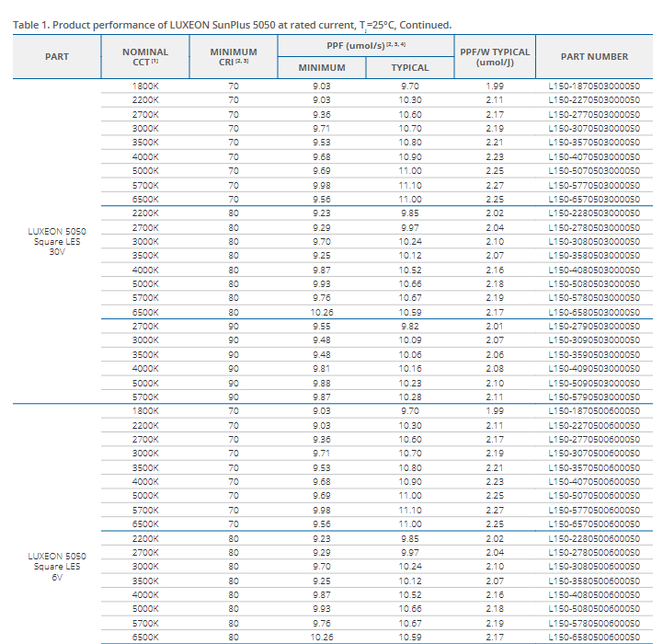
Task: Click 1800K CCT in row L150-18705030000S0
Action: [x=145, y=86]
